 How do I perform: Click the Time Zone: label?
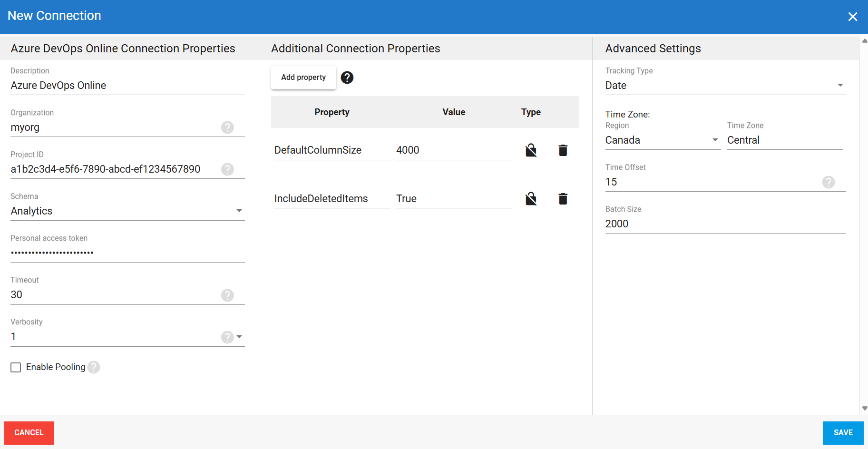click(x=627, y=115)
